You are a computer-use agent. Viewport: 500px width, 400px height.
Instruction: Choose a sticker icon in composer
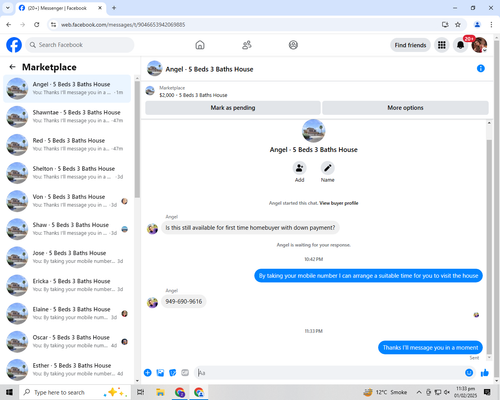pos(173,373)
